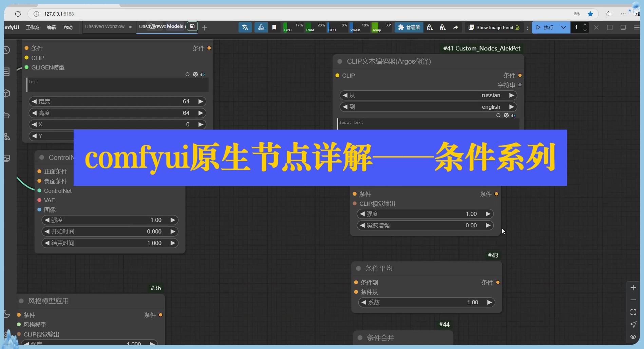The image size is (644, 349).
Task: Expand the 执行 dropdown arrow
Action: (563, 27)
